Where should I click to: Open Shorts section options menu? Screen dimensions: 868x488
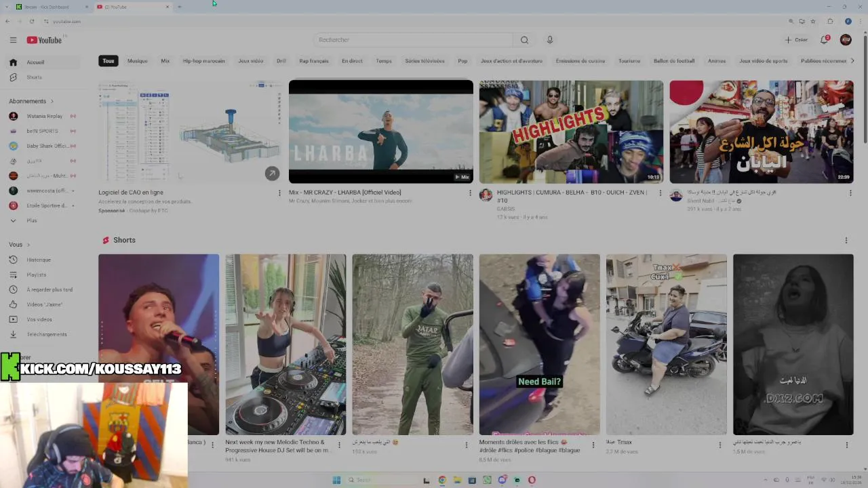[x=846, y=240]
